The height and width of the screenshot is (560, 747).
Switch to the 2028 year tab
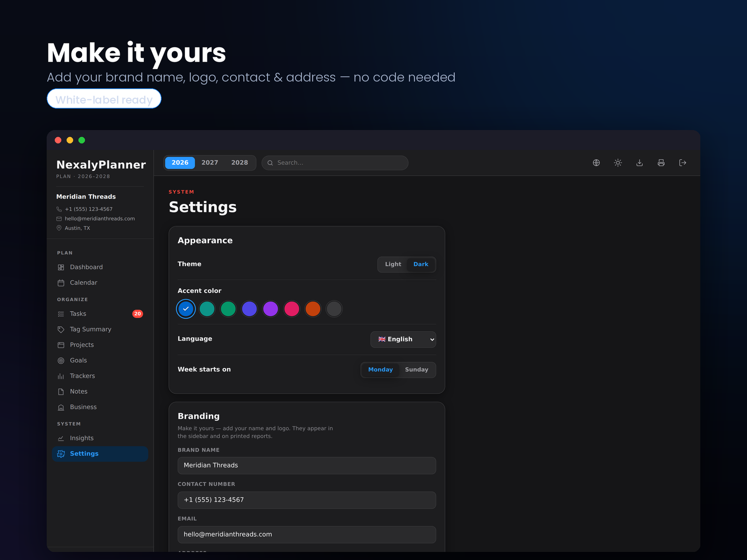click(240, 163)
